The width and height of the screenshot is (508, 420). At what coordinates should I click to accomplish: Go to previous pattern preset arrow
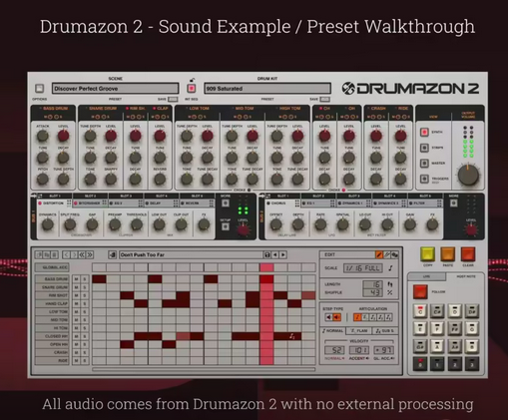click(275, 255)
